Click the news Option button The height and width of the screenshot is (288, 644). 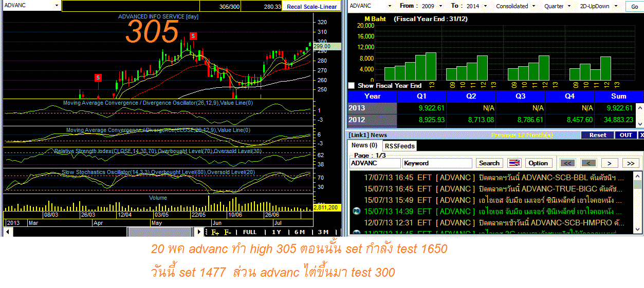538,163
